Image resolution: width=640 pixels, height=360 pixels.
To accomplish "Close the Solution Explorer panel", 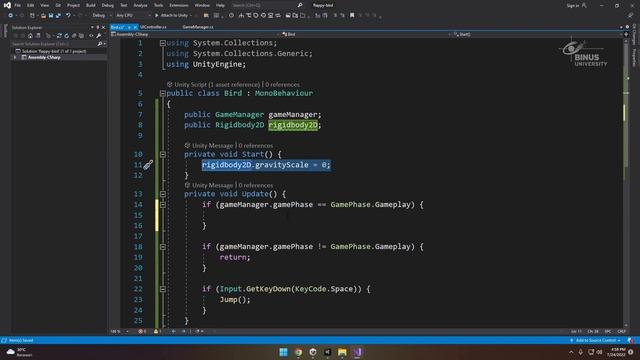I will [103, 27].
